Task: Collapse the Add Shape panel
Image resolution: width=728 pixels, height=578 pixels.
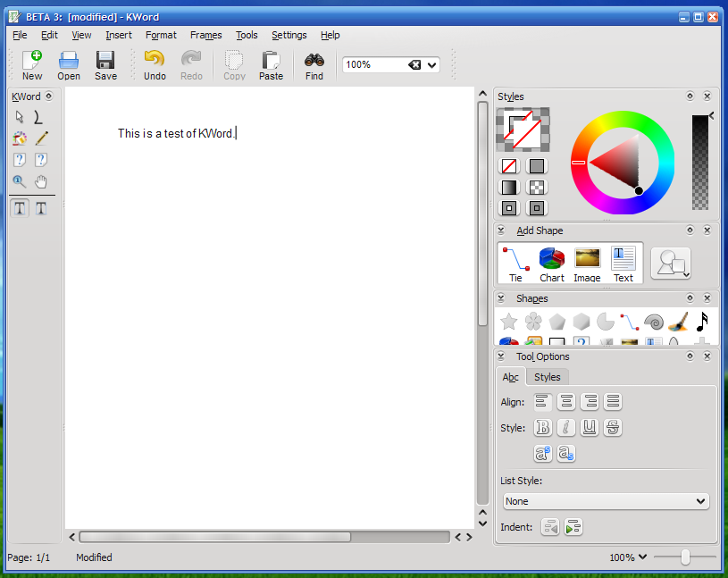Action: [x=501, y=230]
